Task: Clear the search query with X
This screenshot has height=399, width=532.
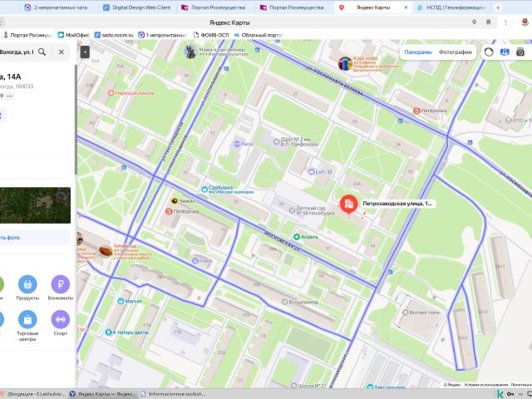Action: point(61,52)
